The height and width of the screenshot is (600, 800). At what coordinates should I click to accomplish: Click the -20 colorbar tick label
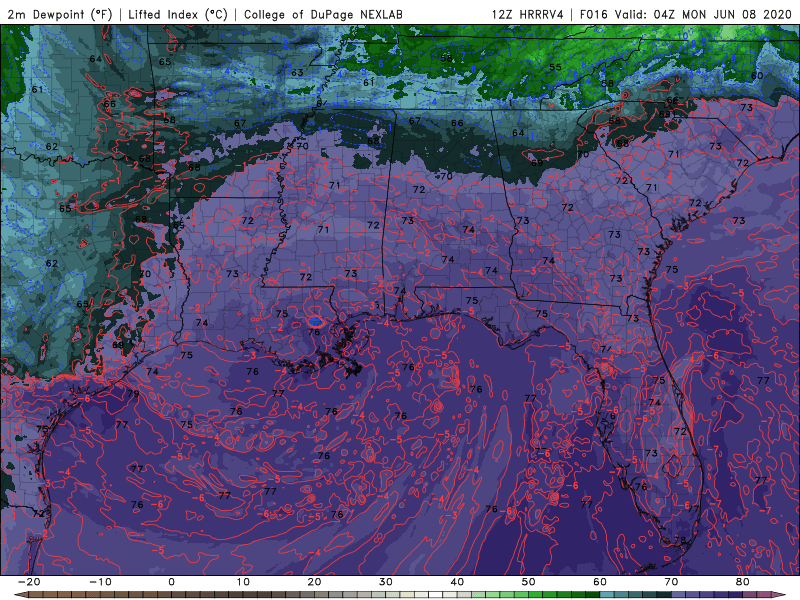tap(29, 582)
